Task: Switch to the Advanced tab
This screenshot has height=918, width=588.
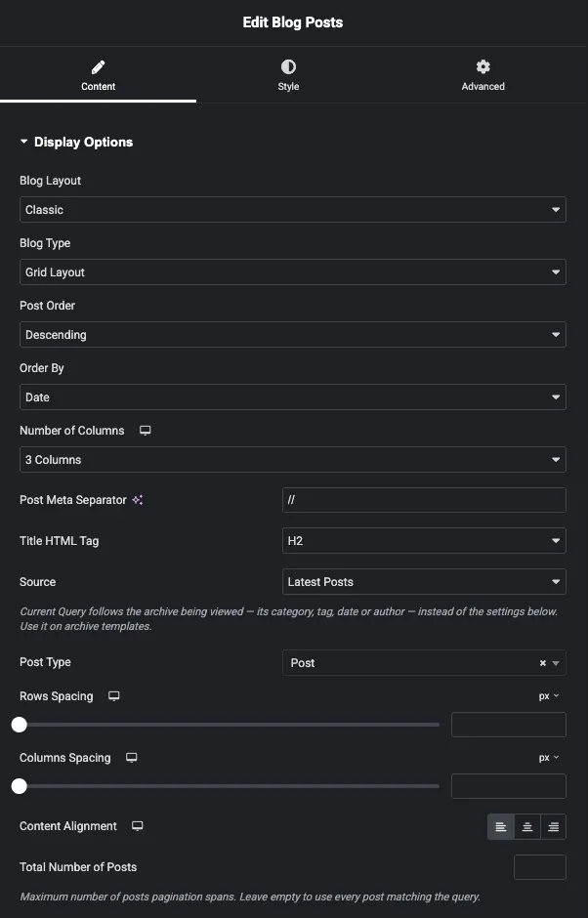Action: tap(483, 75)
